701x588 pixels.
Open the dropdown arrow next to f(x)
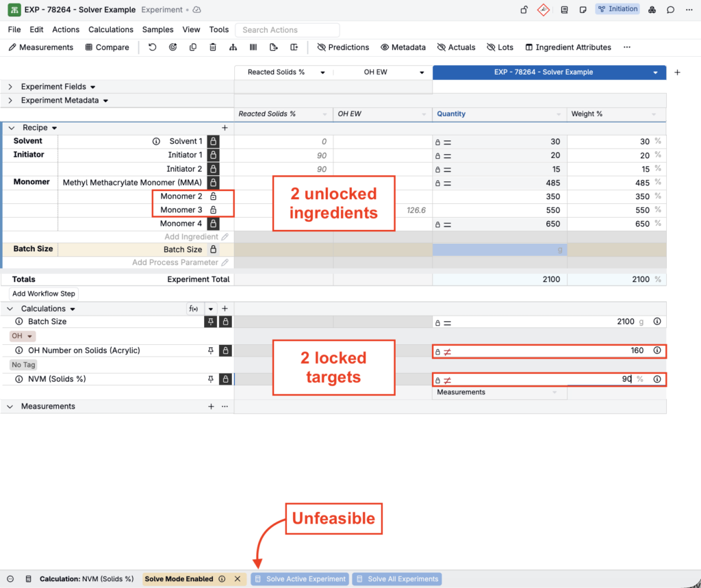211,309
